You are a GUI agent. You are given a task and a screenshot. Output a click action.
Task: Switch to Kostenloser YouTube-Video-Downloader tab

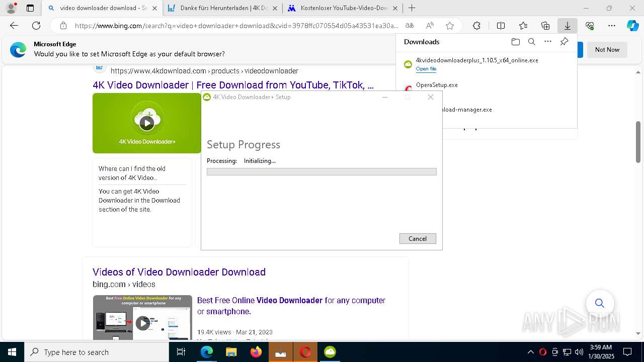(x=342, y=8)
